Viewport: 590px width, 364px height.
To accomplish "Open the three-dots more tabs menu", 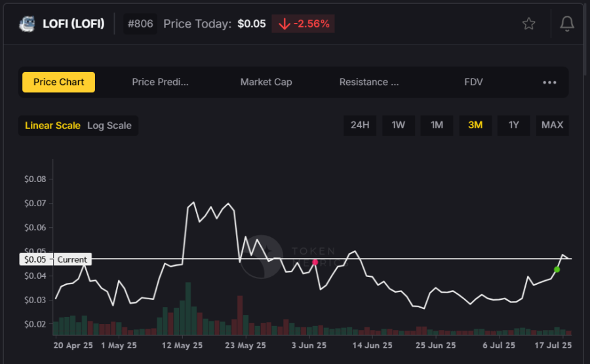I will [x=549, y=82].
